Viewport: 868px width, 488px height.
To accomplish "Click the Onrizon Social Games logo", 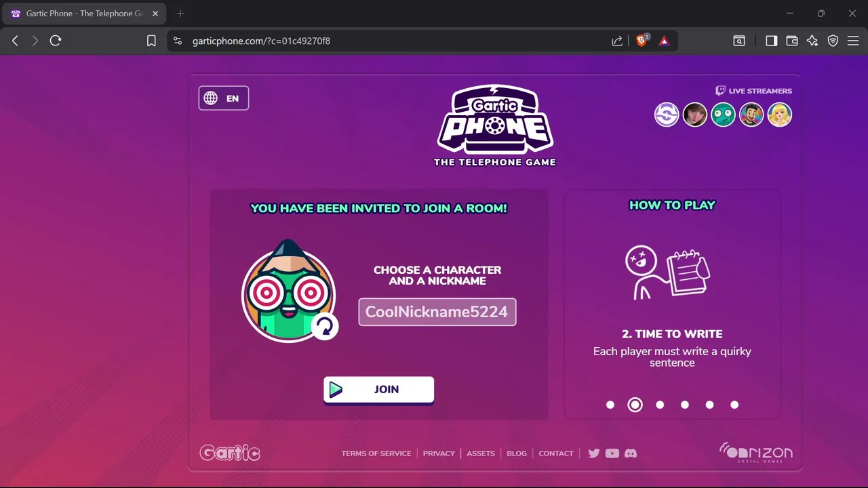I will [x=755, y=453].
